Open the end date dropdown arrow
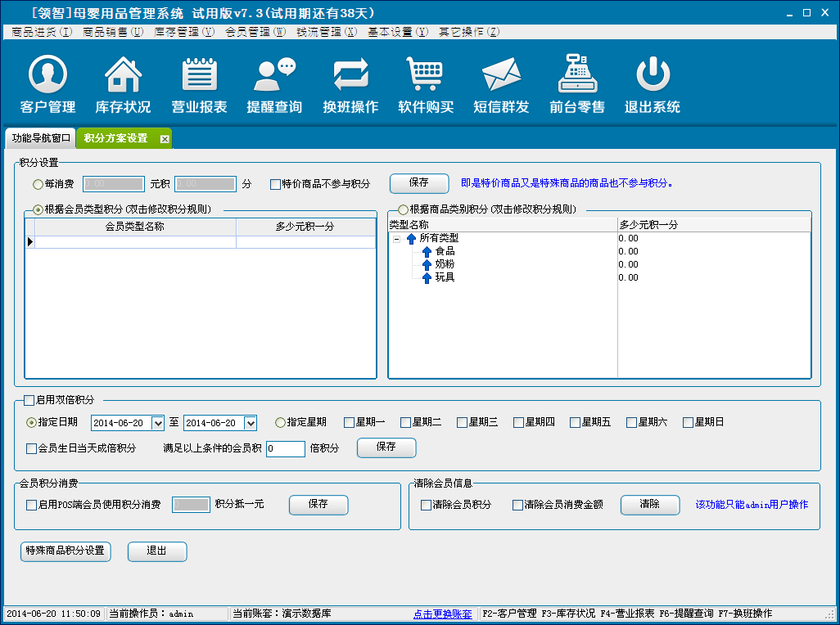This screenshot has height=625, width=840. point(251,423)
